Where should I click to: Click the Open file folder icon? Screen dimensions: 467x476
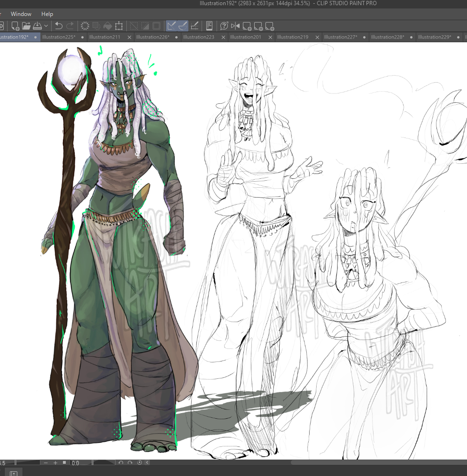coord(26,26)
